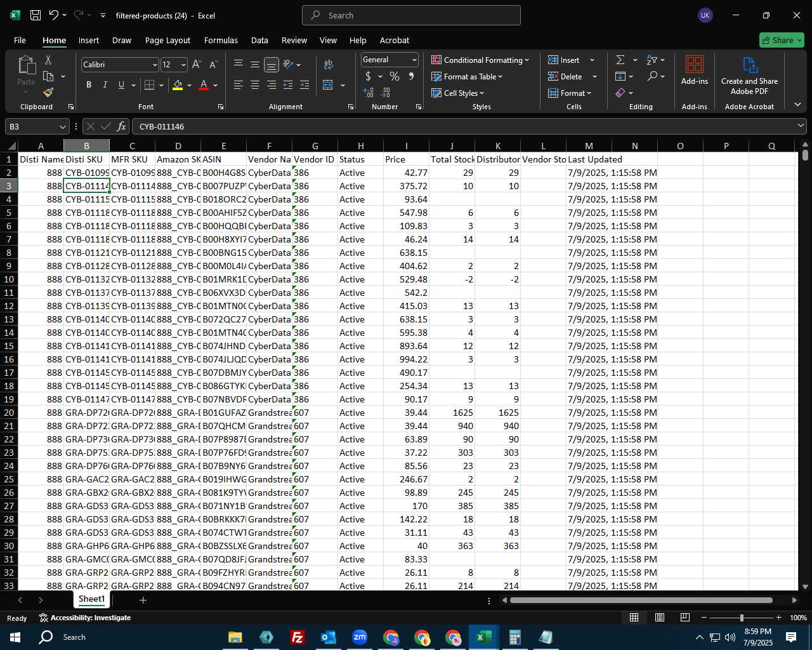Toggle Align Left for text

pos(239,84)
